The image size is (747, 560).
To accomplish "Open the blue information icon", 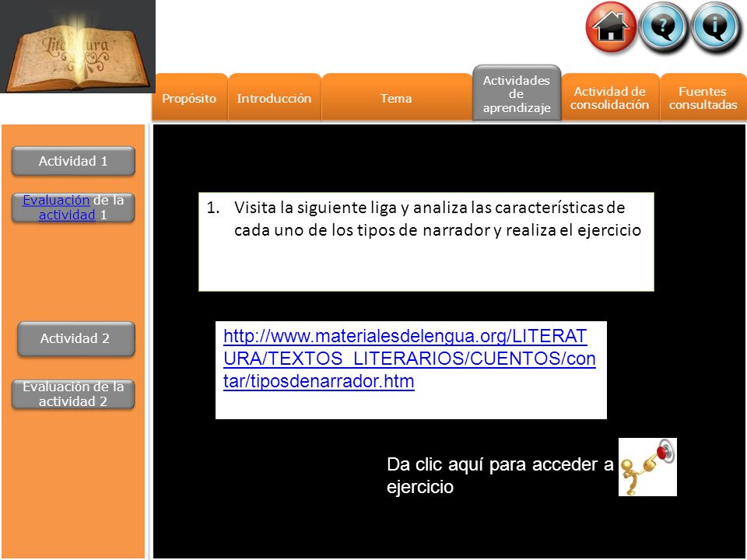I will click(x=715, y=26).
